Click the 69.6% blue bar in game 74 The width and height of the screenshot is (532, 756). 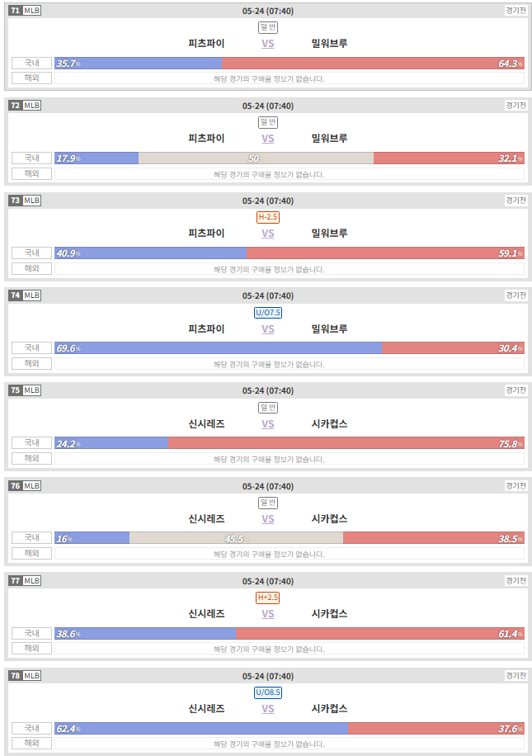(219, 348)
